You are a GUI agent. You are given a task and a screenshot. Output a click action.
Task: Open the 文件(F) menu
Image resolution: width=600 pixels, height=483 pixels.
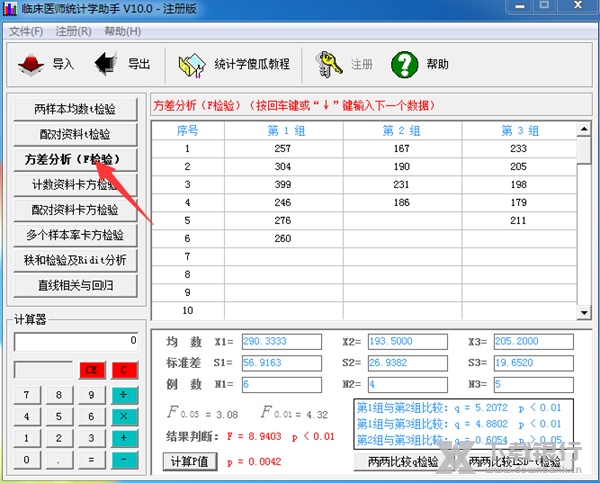point(26,31)
